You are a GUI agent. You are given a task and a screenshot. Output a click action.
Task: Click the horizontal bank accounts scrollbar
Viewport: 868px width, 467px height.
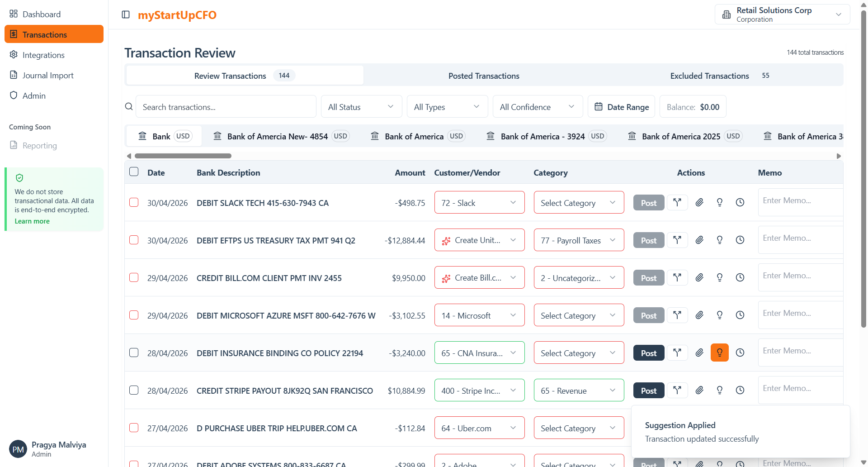183,156
